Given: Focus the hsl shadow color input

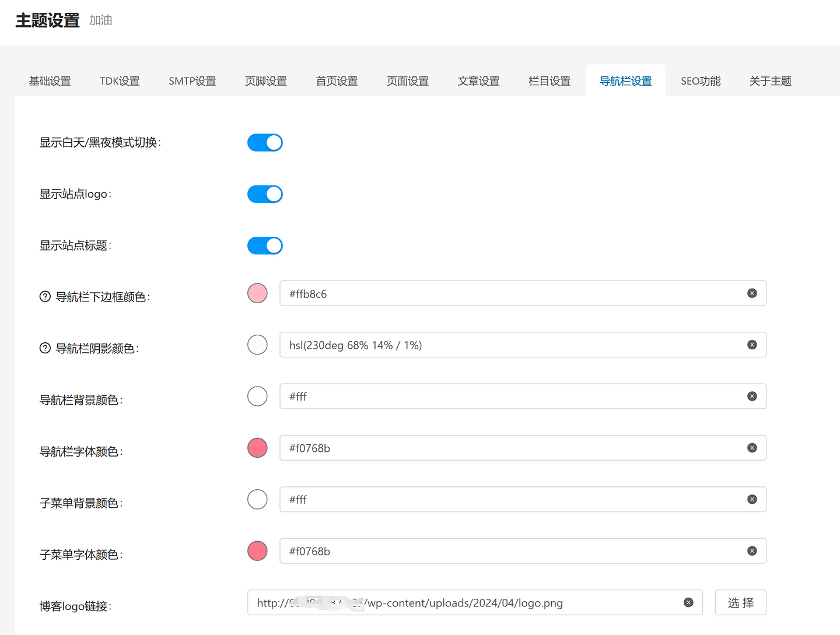Looking at the screenshot, I should point(523,345).
